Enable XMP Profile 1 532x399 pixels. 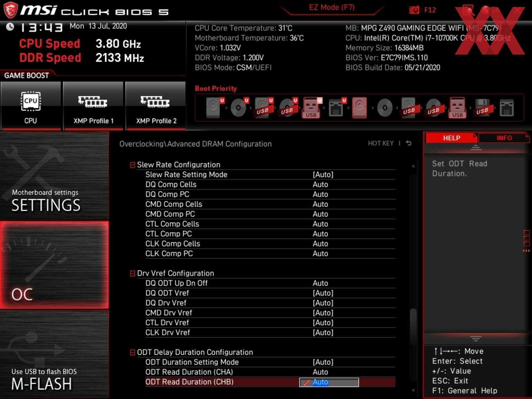click(x=93, y=106)
